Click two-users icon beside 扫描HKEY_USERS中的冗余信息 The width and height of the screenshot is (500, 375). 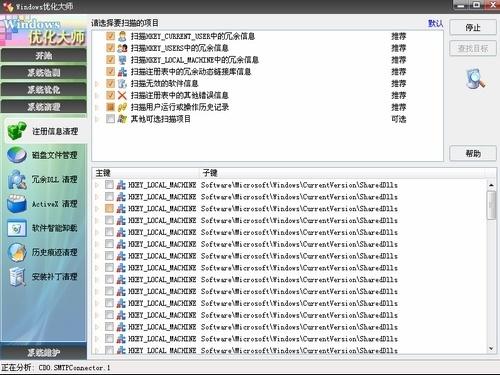[x=122, y=48]
